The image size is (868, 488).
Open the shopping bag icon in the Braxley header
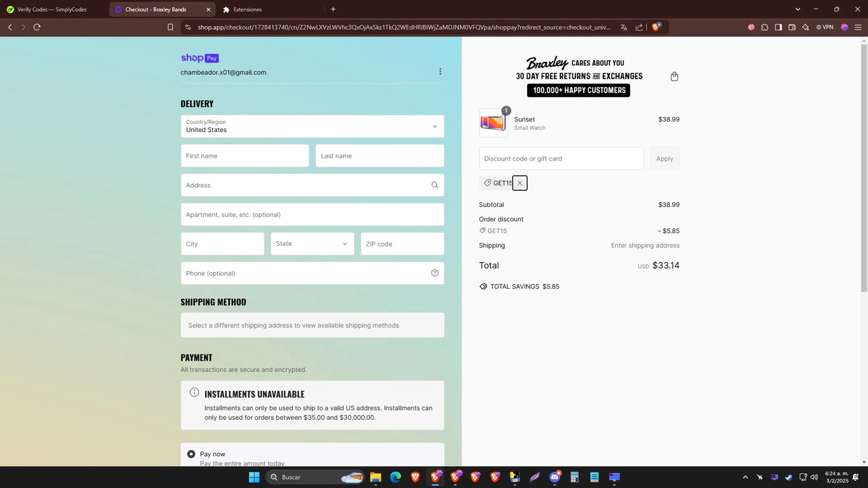[x=674, y=76]
